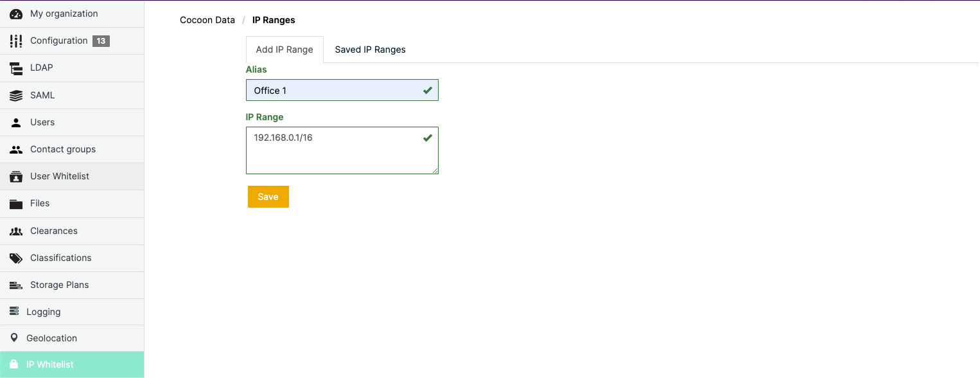
Task: Click the IP Range field label
Action: click(x=265, y=117)
